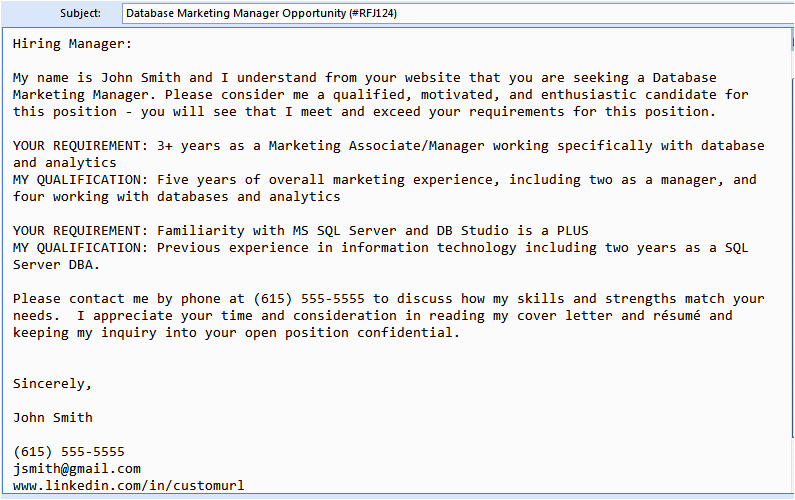
Task: Click the "Sincerely," closing line
Action: (53, 383)
